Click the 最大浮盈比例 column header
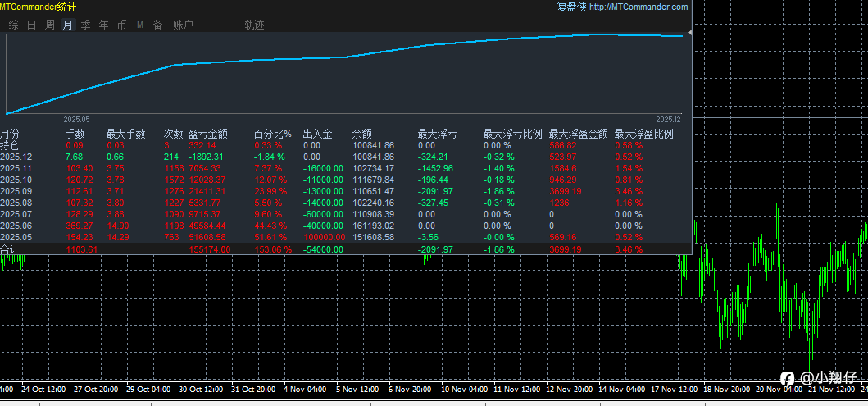This screenshot has width=868, height=406. 643,134
